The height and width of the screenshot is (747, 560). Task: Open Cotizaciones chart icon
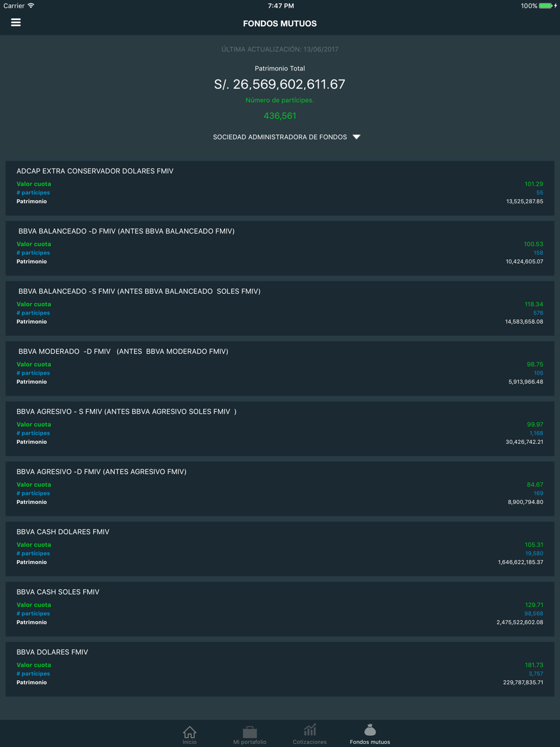pyautogui.click(x=310, y=730)
